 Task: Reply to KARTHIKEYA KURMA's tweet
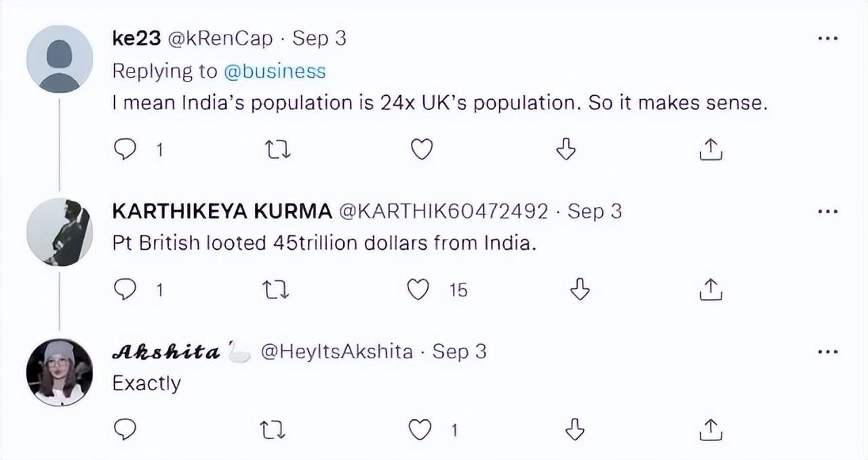(x=125, y=290)
